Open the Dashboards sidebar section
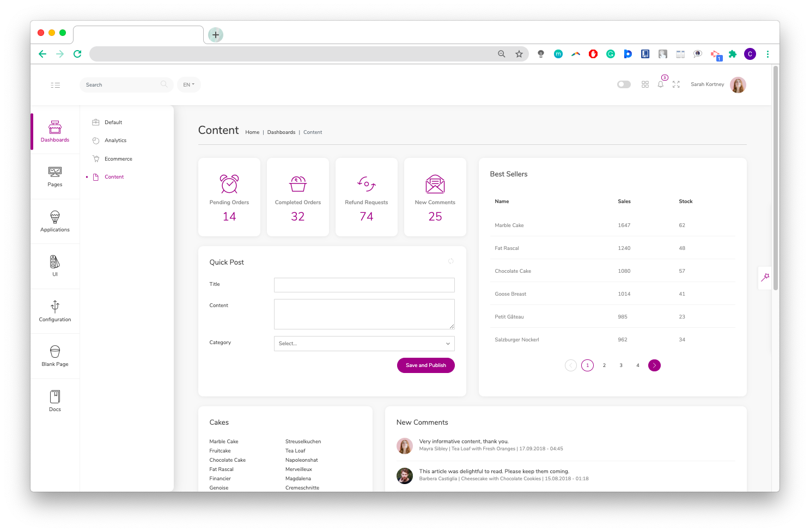This screenshot has height=532, width=810. 55,131
